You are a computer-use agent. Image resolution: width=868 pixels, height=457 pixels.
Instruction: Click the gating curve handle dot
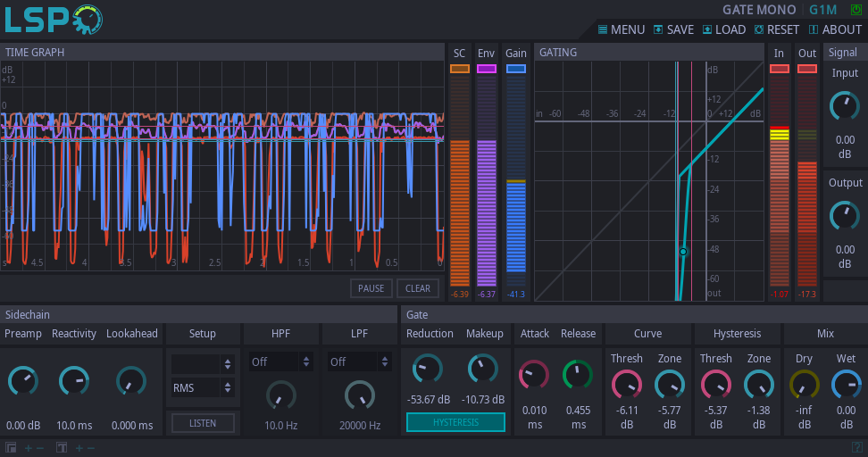point(683,252)
